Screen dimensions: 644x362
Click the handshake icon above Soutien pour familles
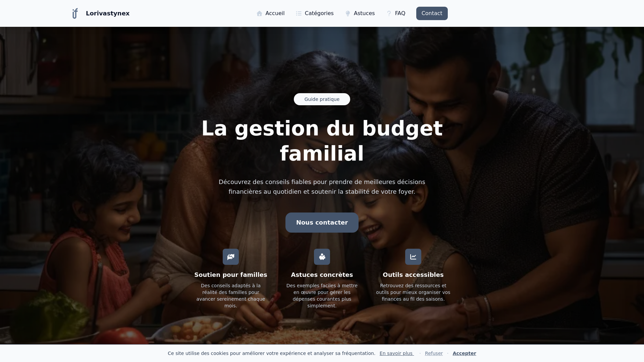click(x=231, y=257)
